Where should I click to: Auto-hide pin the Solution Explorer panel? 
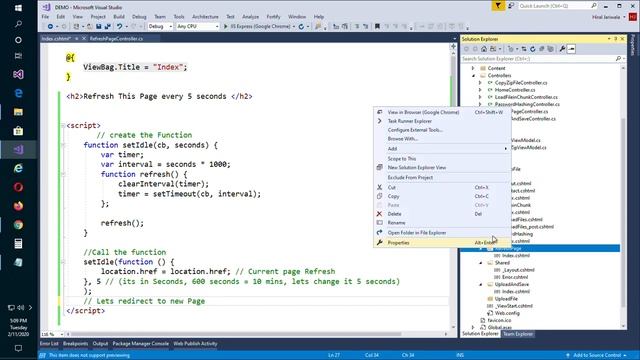pos(616,39)
